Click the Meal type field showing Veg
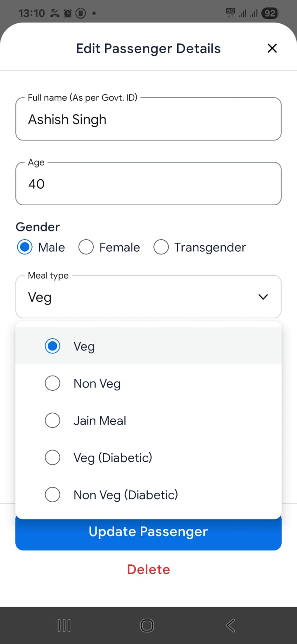 pyautogui.click(x=137, y=297)
